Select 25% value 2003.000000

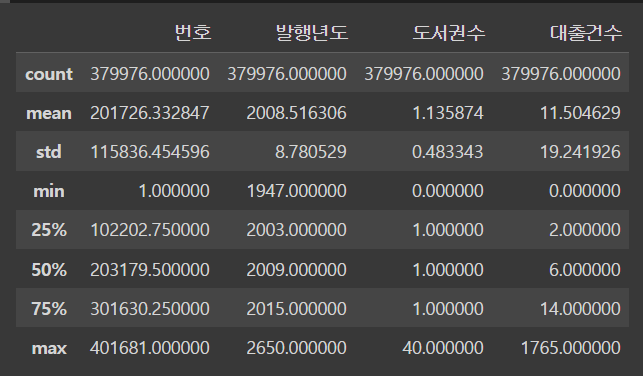(296, 230)
